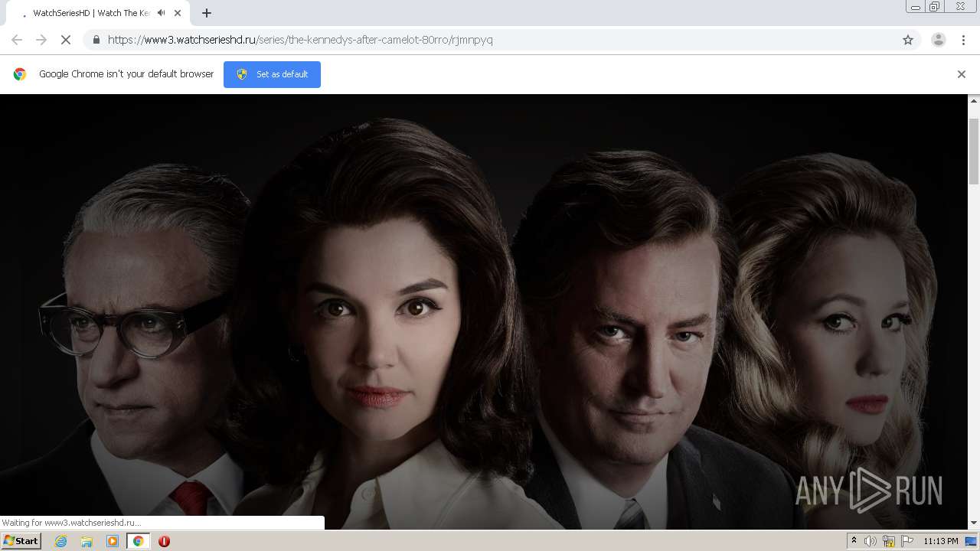Bookmark this page with star icon
Viewport: 980px width, 551px height.
[x=908, y=40]
